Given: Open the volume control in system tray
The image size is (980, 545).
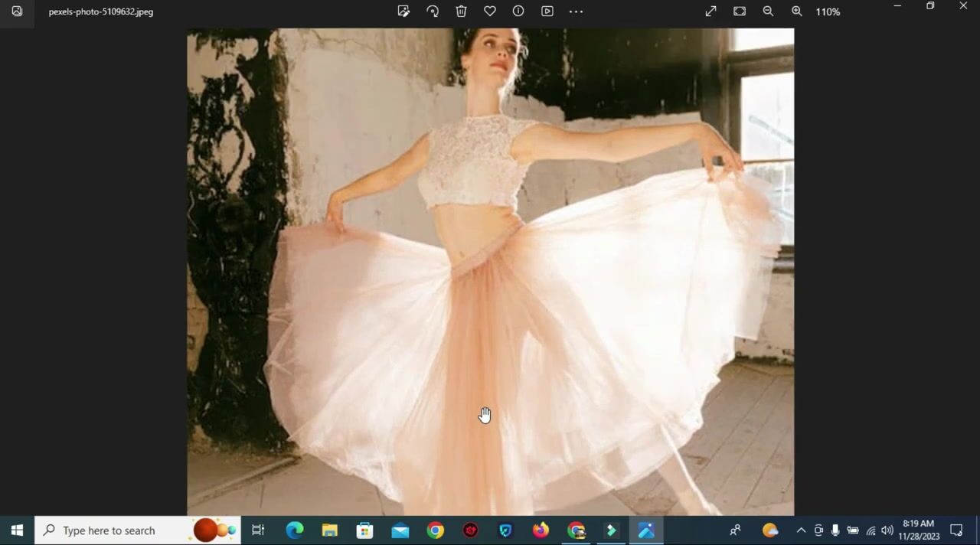Looking at the screenshot, I should (x=887, y=530).
